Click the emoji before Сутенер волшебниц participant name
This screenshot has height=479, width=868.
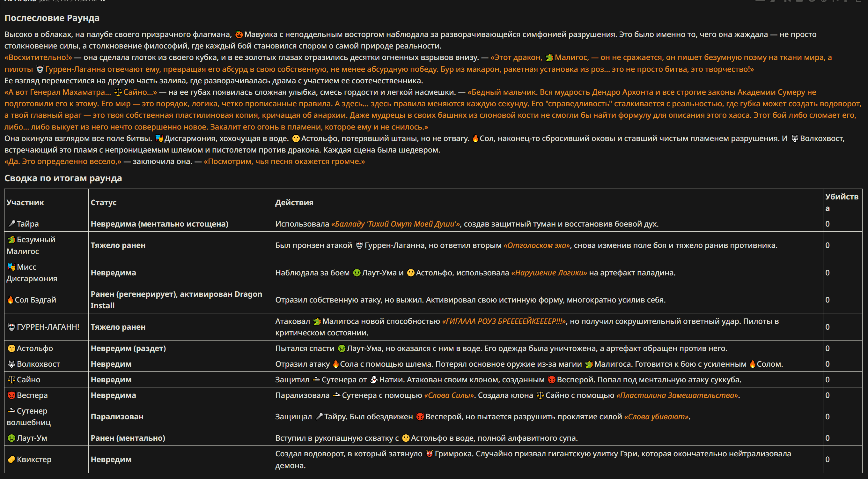(x=12, y=410)
